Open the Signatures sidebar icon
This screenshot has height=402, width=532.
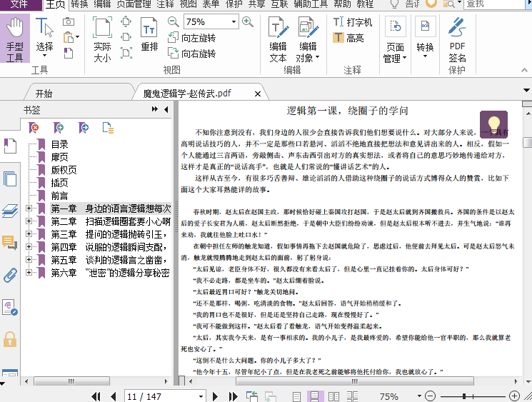10,307
